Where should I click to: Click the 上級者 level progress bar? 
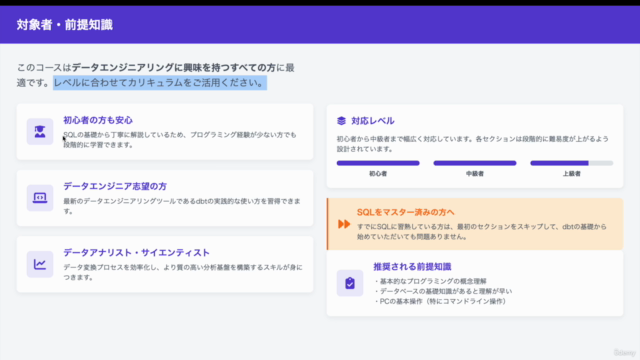571,163
